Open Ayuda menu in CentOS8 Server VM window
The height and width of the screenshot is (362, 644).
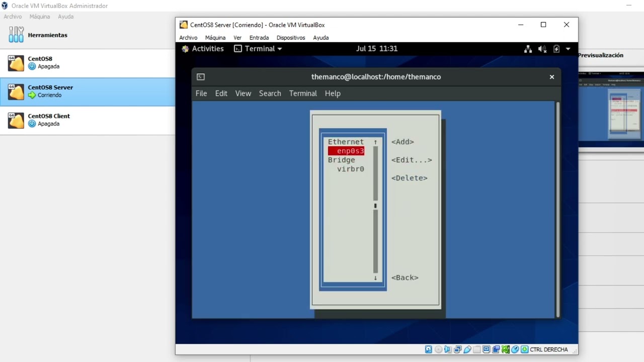321,38
